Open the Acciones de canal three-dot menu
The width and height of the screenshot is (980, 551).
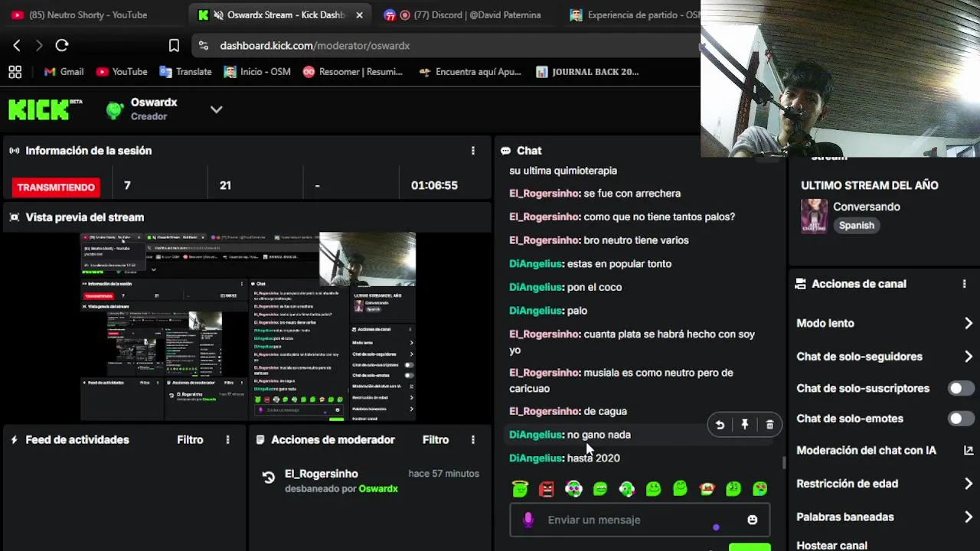pos(964,284)
